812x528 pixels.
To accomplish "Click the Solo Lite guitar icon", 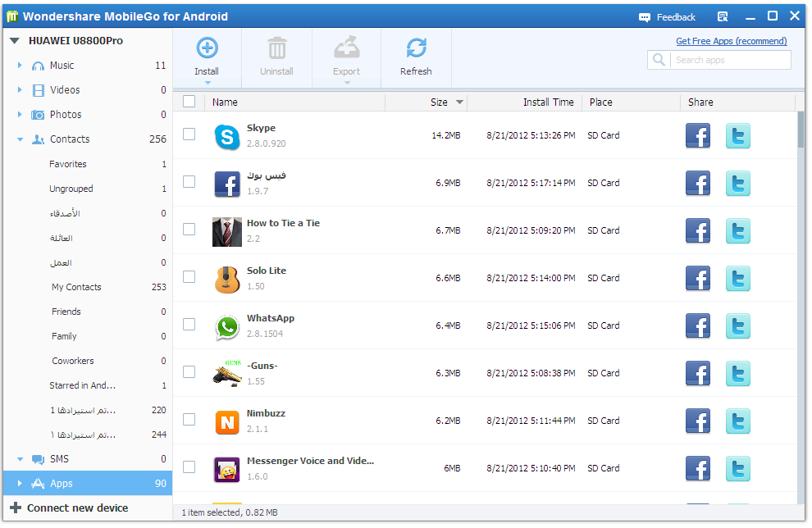I will coord(227,280).
